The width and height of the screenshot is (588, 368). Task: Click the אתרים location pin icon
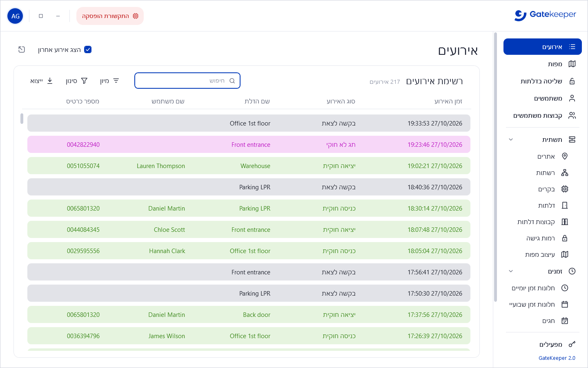click(565, 156)
